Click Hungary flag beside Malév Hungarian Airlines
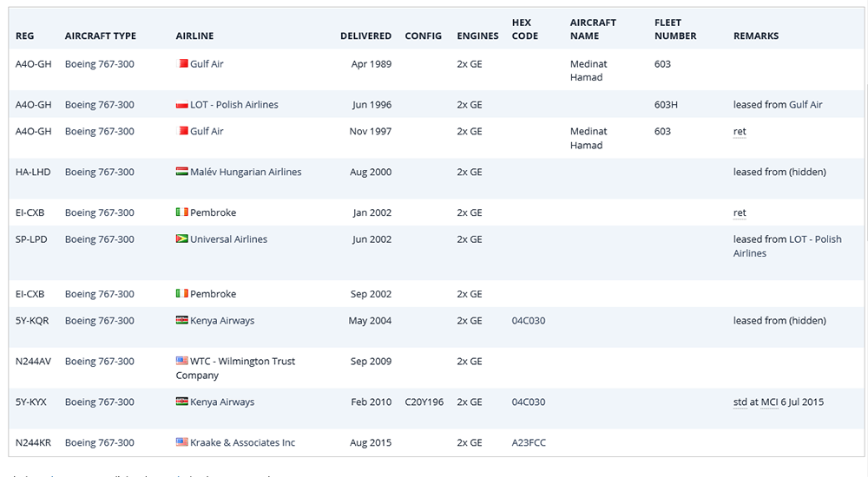 (x=181, y=172)
